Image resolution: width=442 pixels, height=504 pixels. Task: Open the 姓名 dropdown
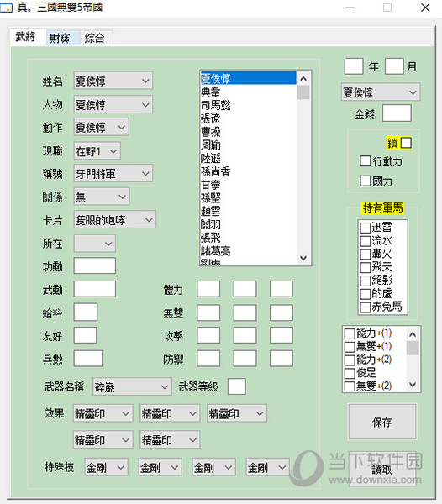click(x=113, y=81)
